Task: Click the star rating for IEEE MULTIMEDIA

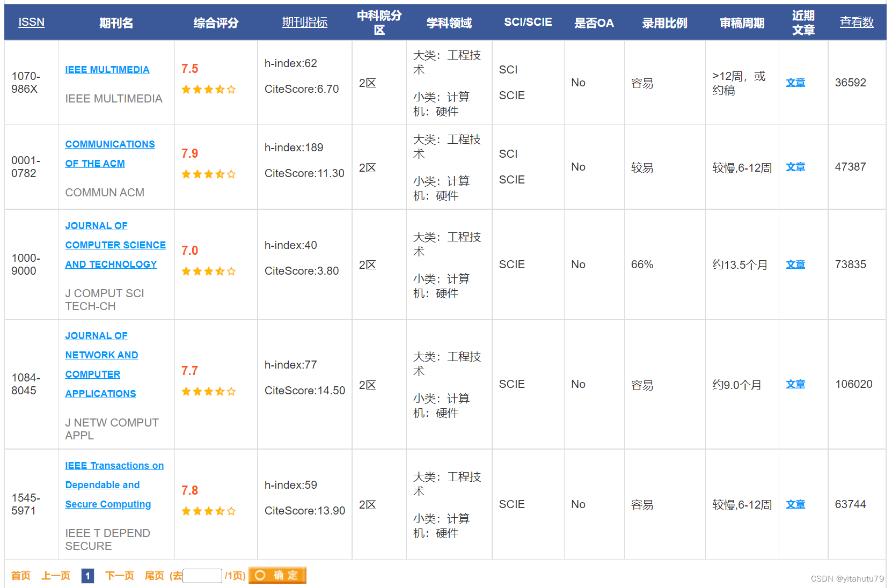Action: [x=208, y=90]
